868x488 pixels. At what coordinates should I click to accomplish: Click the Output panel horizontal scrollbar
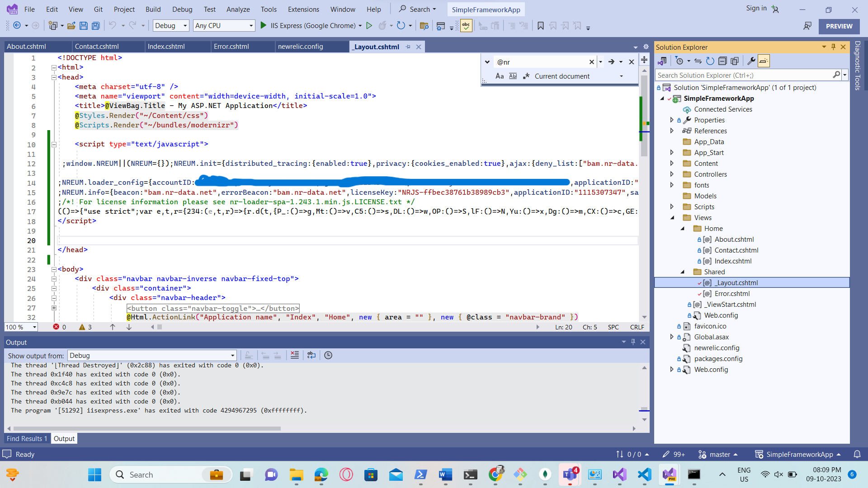[x=147, y=428]
